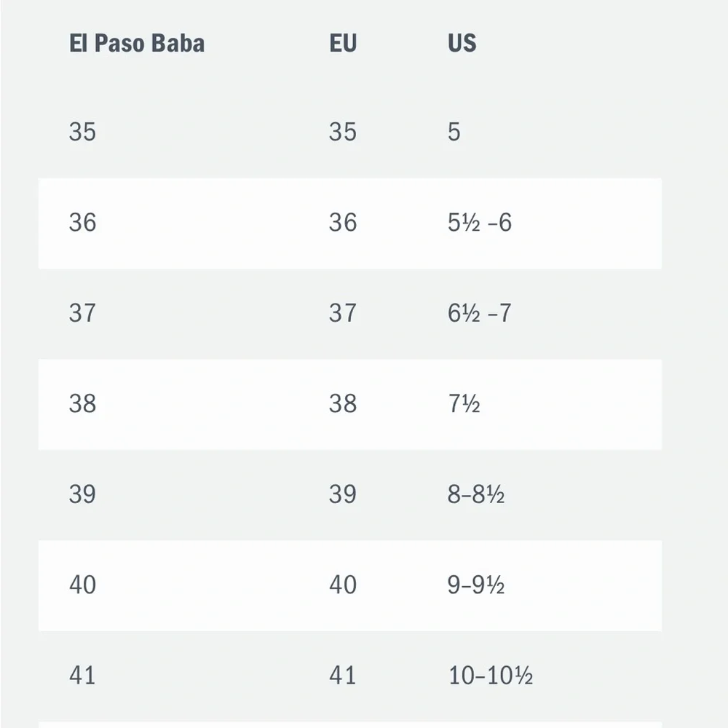The image size is (728, 728).
Task: Select 35 in the EU column
Action: [342, 132]
